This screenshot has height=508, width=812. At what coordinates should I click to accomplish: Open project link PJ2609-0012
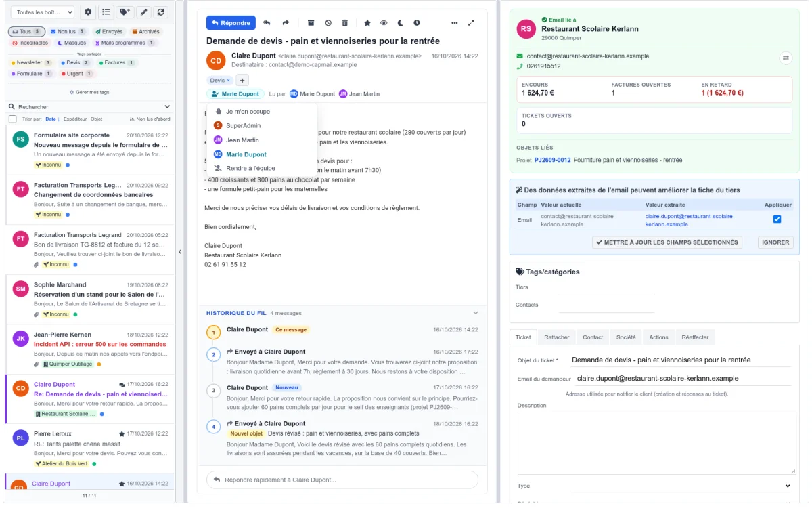(552, 161)
